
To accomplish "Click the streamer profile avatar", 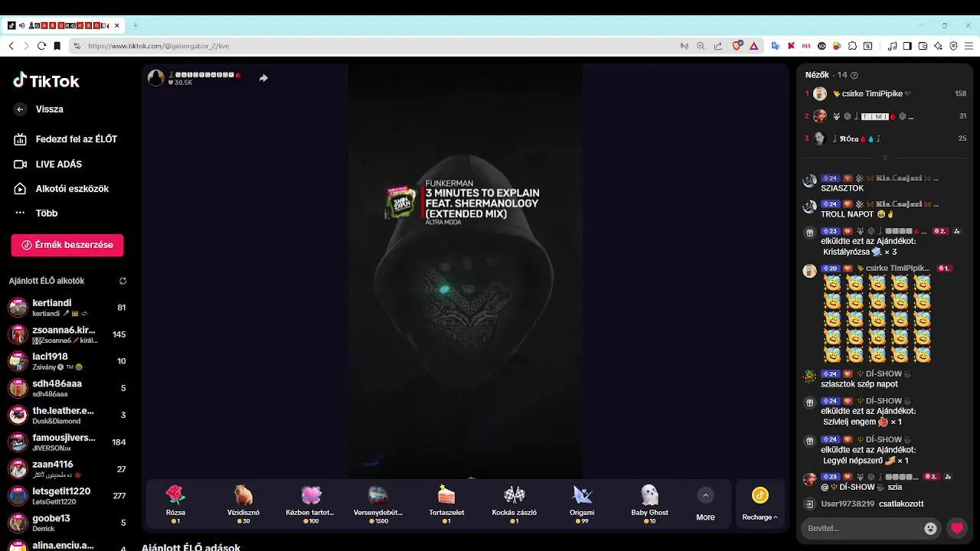I will [156, 78].
